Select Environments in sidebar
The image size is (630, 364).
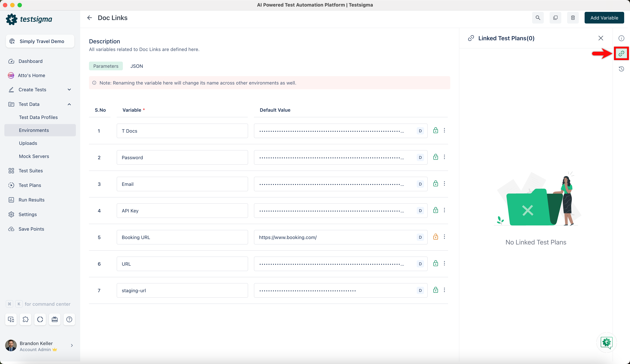(40, 130)
